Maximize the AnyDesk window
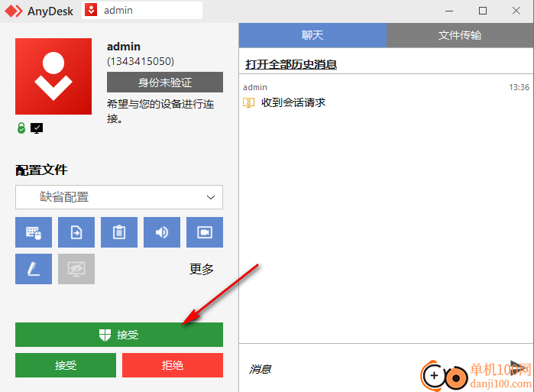 [x=483, y=11]
